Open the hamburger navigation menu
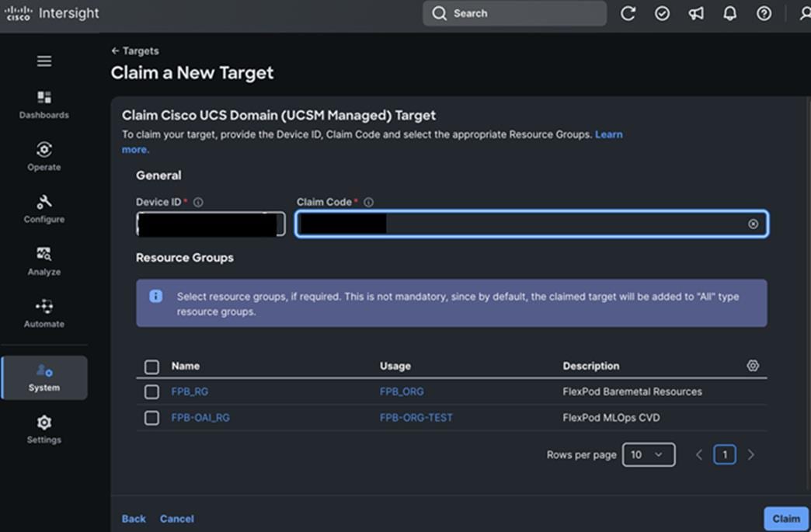 point(44,61)
